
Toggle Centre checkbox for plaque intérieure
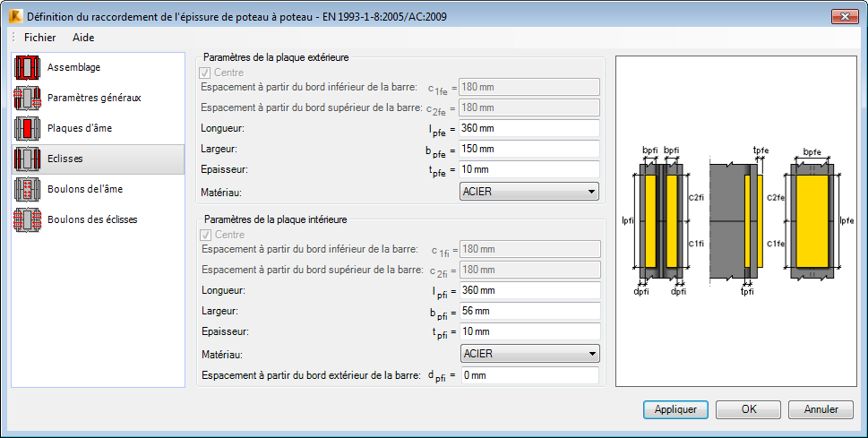(205, 235)
